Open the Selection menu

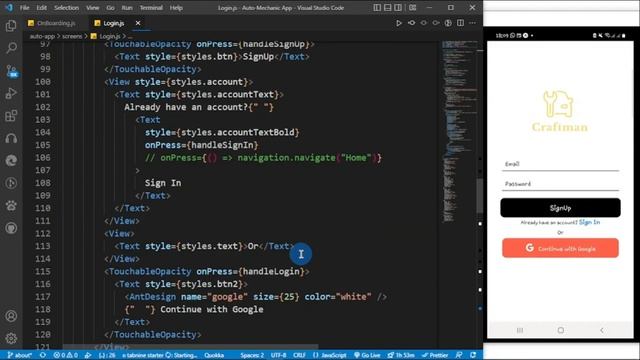point(66,8)
